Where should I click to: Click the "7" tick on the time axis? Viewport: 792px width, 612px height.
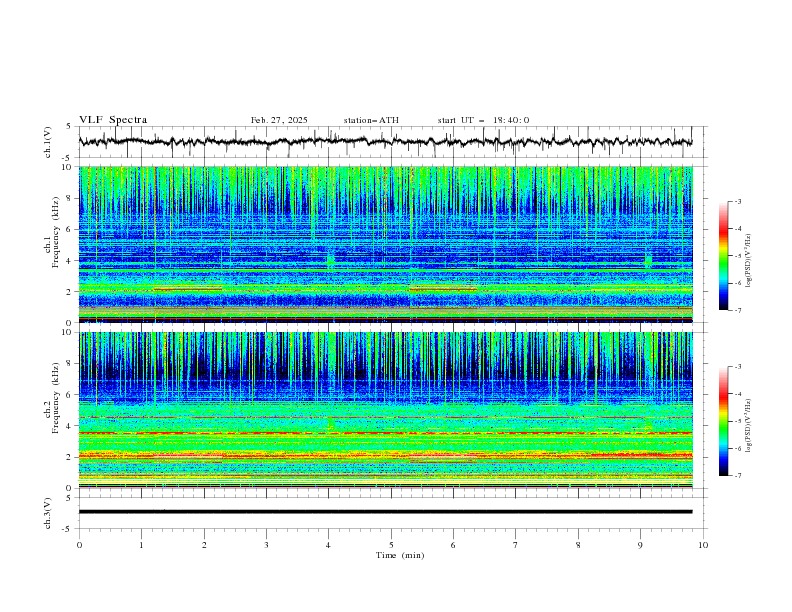click(x=516, y=545)
